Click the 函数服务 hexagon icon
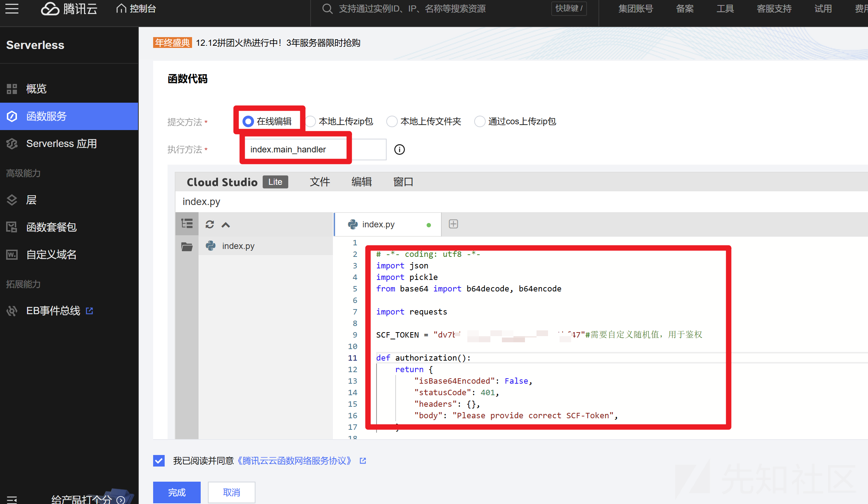Image resolution: width=868 pixels, height=504 pixels. click(12, 116)
